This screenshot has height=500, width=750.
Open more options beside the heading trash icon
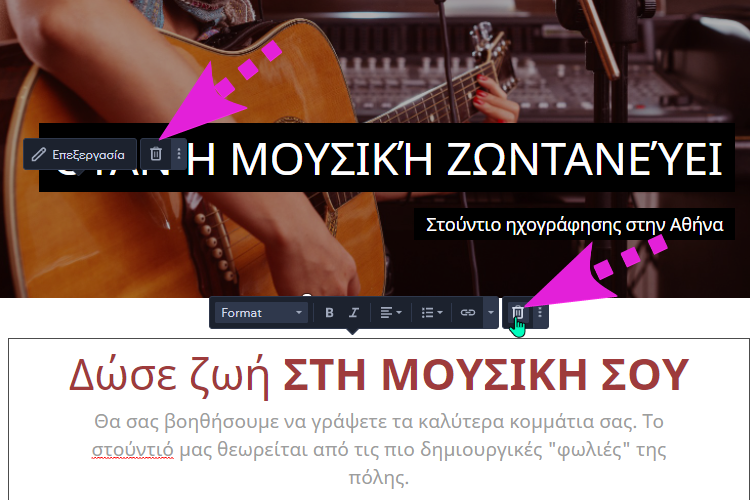(178, 154)
